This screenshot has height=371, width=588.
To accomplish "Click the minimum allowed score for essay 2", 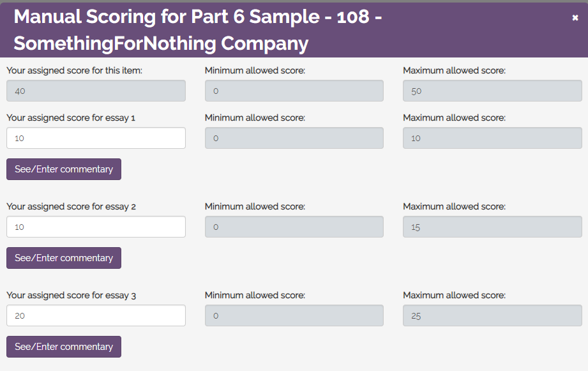I will (x=294, y=226).
